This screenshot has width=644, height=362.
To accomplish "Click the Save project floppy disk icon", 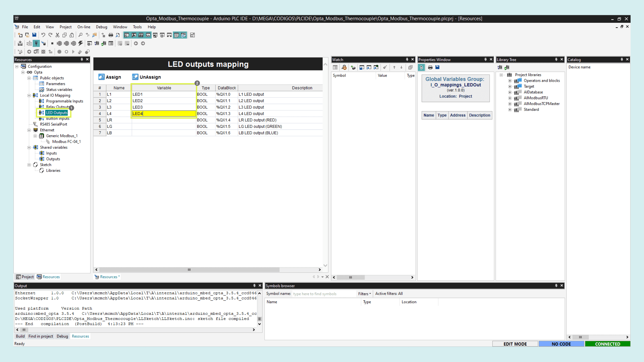I will point(34,35).
